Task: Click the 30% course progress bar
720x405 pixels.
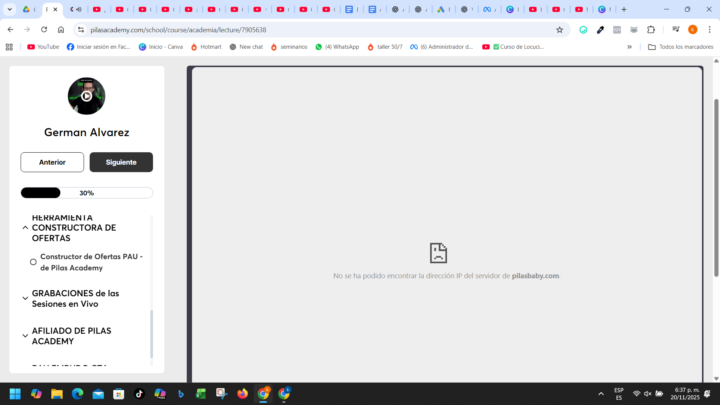Action: [x=86, y=193]
